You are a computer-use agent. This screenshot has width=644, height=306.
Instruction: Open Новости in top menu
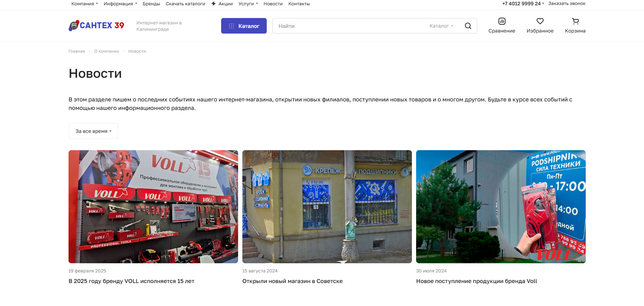(x=273, y=4)
